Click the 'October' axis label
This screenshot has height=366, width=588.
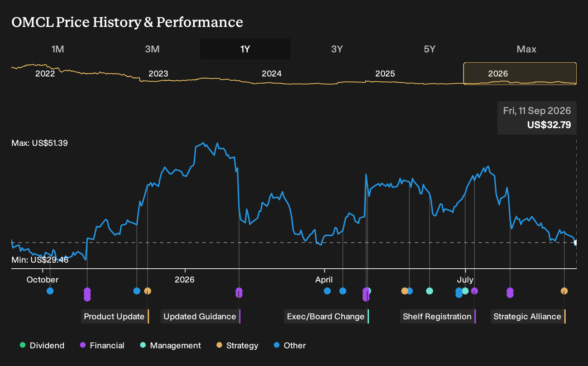(x=42, y=280)
